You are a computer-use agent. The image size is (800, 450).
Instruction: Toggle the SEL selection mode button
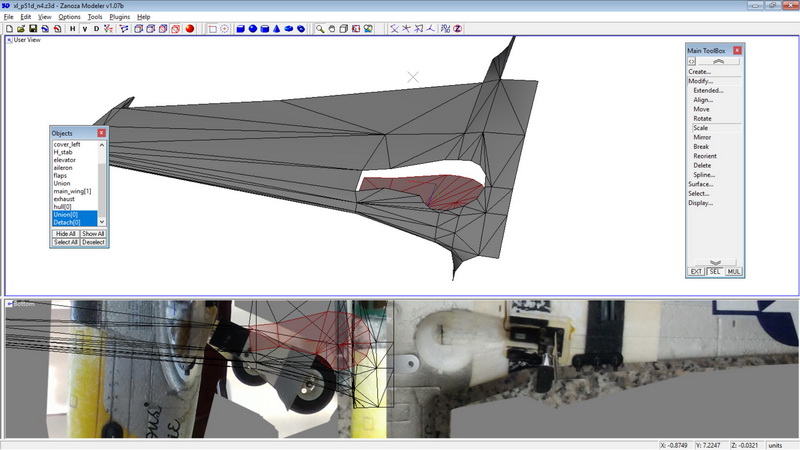715,271
